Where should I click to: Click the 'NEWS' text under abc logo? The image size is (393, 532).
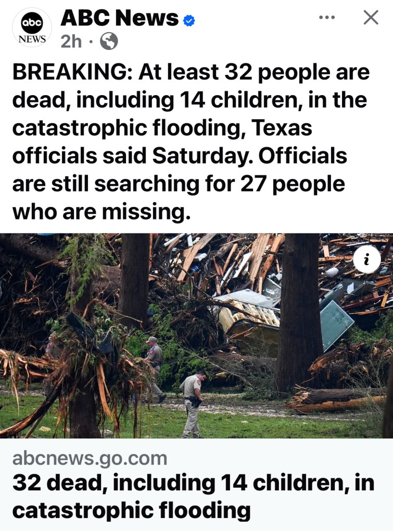coord(32,39)
